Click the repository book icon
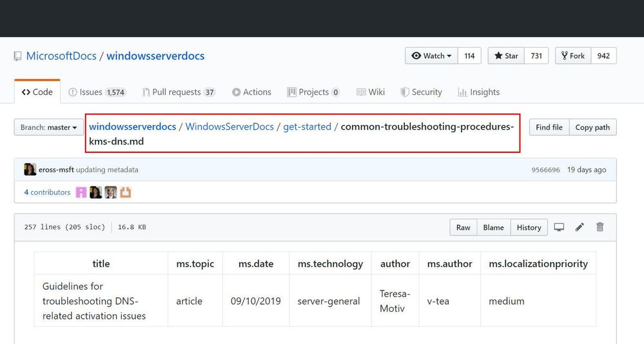Image resolution: width=644 pixels, height=344 pixels. click(17, 56)
